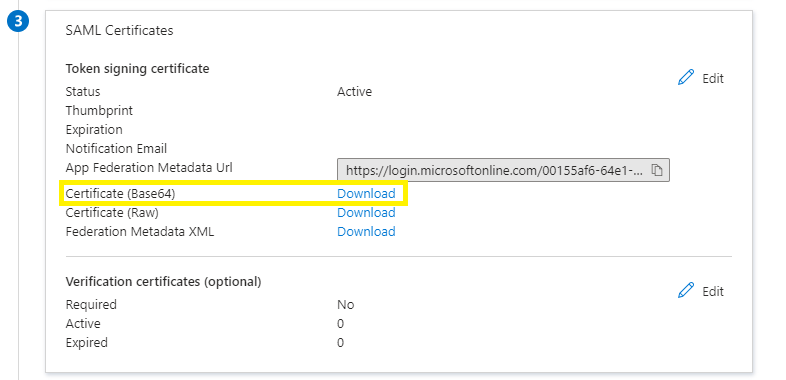Click the Expiration label
Image resolution: width=786 pixels, height=380 pixels.
pos(94,130)
